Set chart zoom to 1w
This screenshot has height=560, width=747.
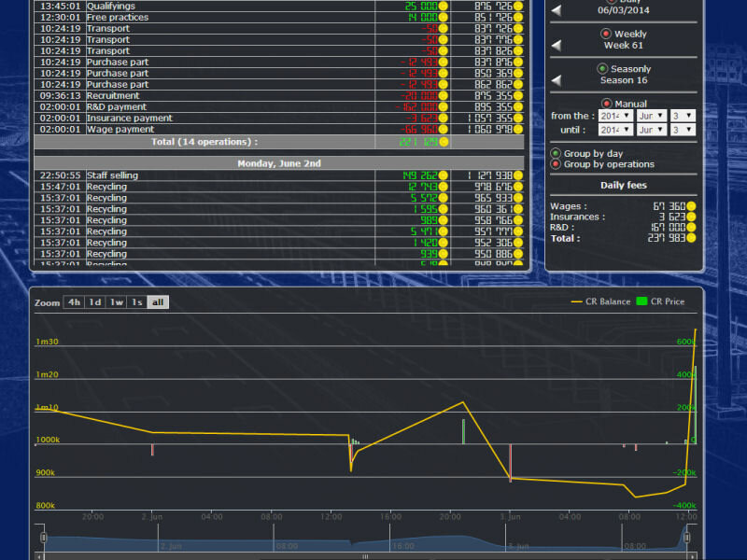pos(116,302)
